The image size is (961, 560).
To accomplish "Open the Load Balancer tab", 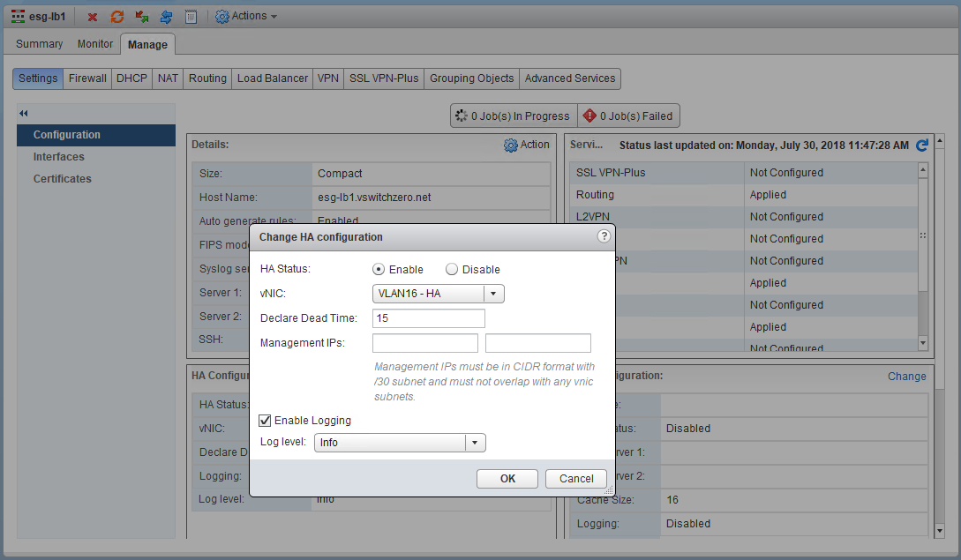I will pos(273,78).
